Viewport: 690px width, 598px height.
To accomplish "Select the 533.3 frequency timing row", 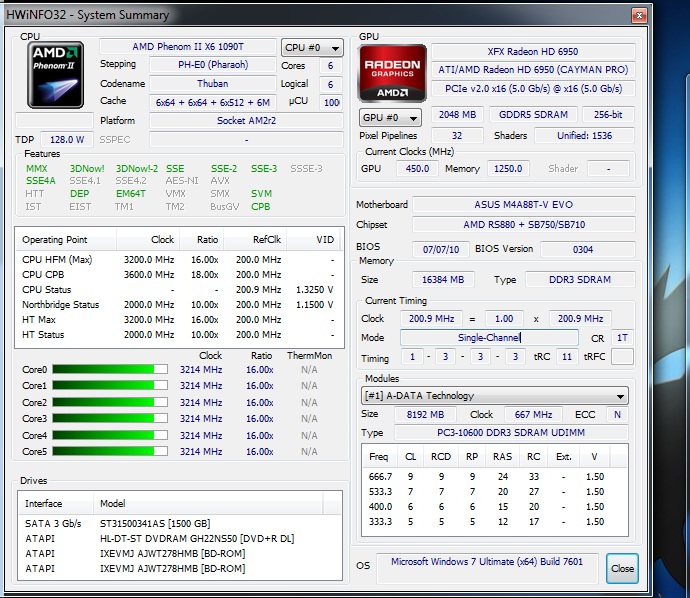I will 495,492.
